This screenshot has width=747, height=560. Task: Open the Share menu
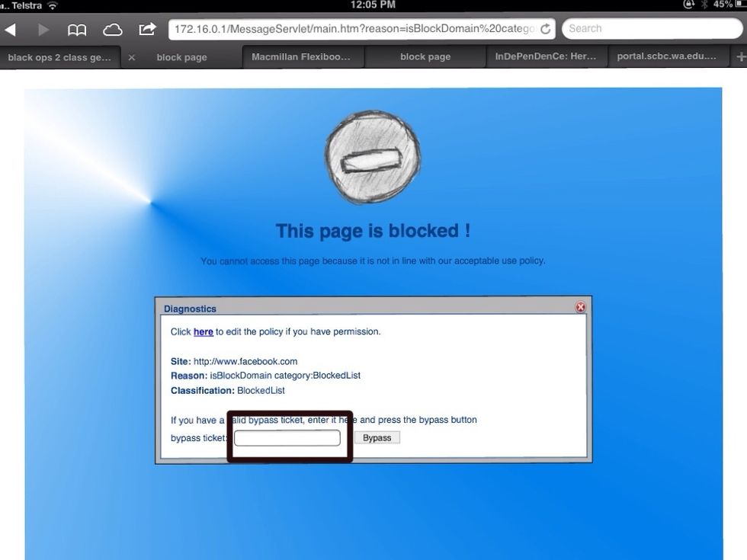[x=146, y=28]
